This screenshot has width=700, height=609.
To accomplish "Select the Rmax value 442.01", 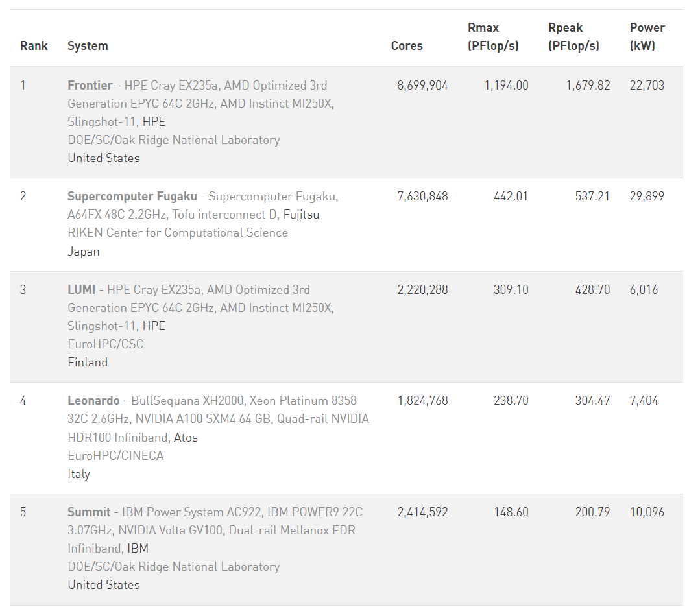I will (x=511, y=197).
